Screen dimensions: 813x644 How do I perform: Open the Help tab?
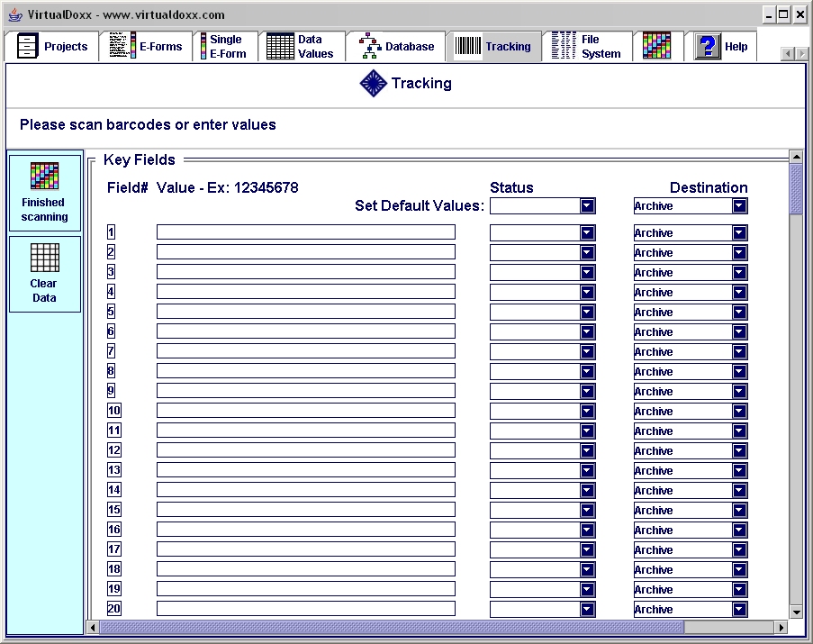(x=720, y=47)
